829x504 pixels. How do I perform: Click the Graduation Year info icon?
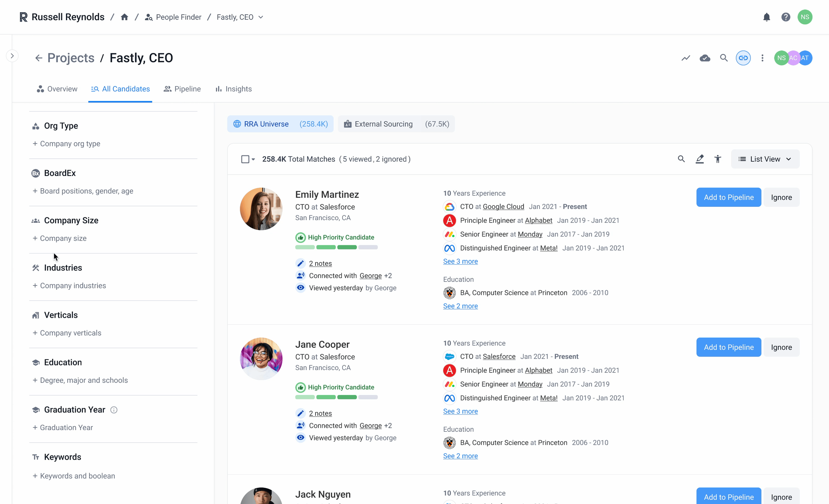pos(114,410)
